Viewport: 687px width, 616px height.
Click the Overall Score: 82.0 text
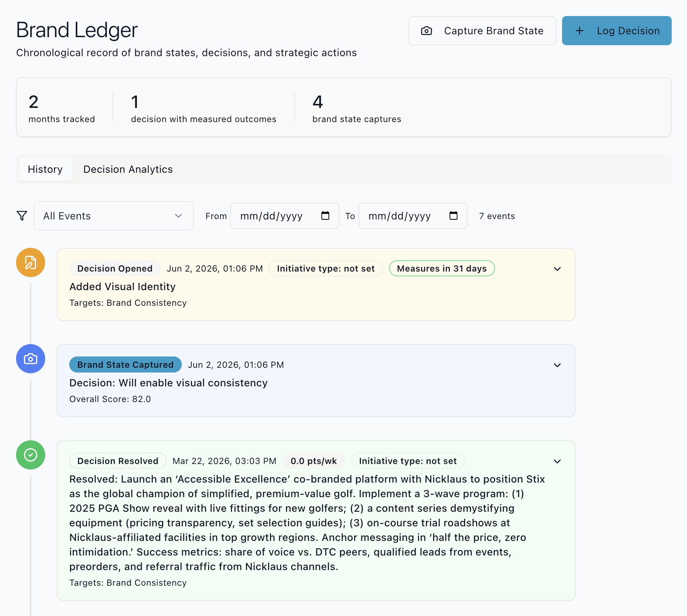click(110, 399)
